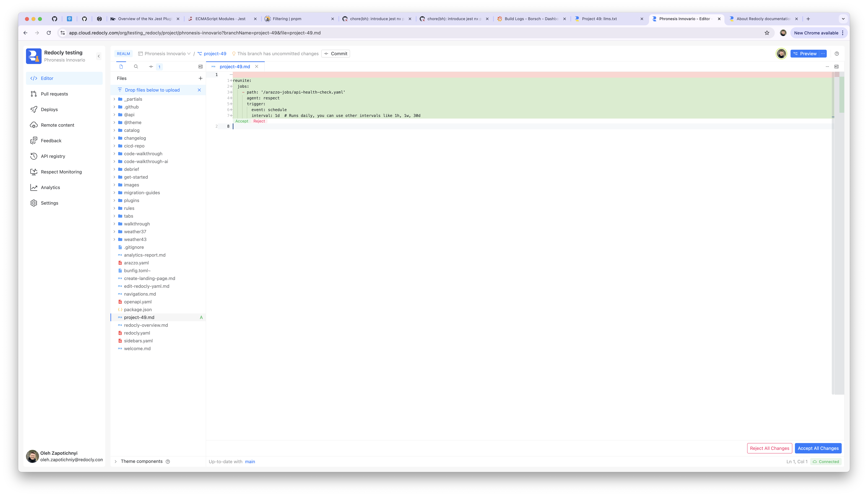This screenshot has width=868, height=496.
Task: Add a new file with the plus icon
Action: [x=201, y=78]
